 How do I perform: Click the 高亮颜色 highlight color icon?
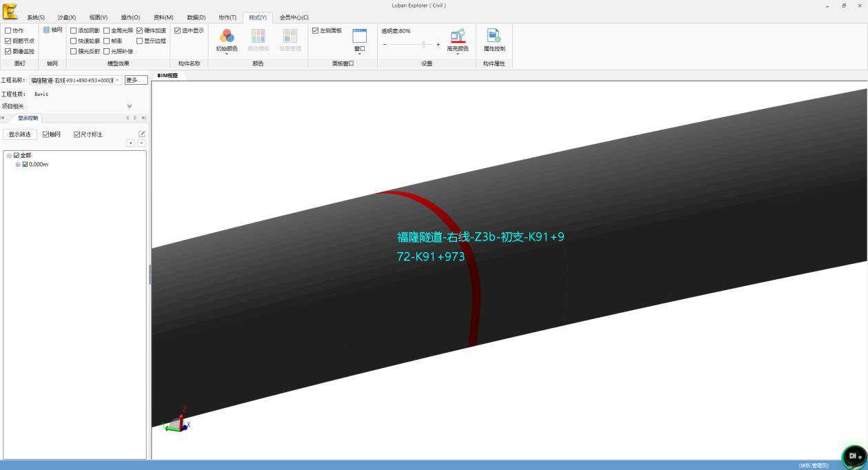point(458,36)
